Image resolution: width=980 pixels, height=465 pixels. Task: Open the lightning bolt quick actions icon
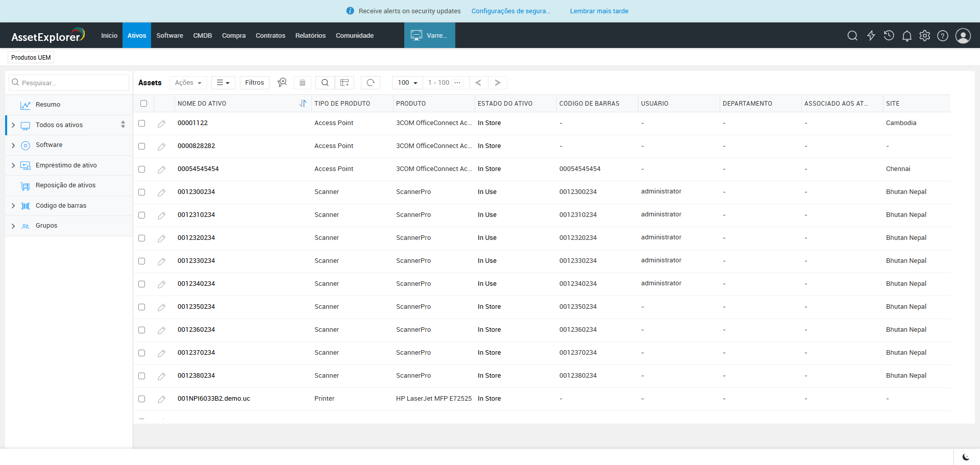[871, 36]
